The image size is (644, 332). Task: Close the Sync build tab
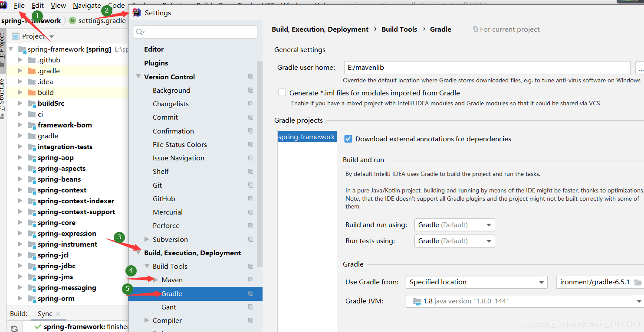click(x=58, y=314)
